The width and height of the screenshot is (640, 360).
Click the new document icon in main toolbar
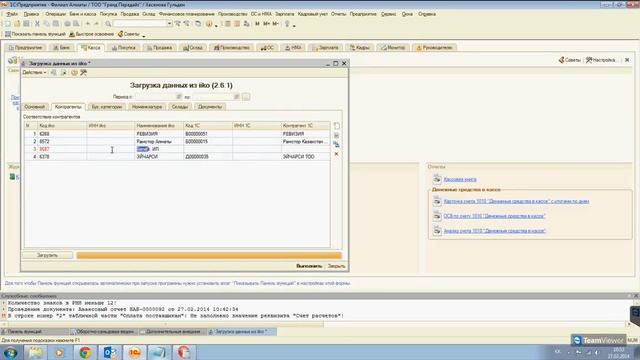8,24
